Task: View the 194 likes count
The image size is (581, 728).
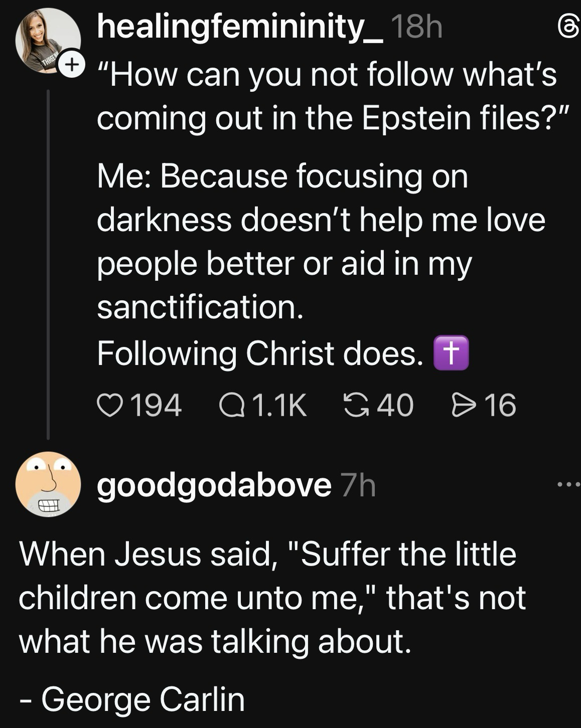Action: point(155,405)
